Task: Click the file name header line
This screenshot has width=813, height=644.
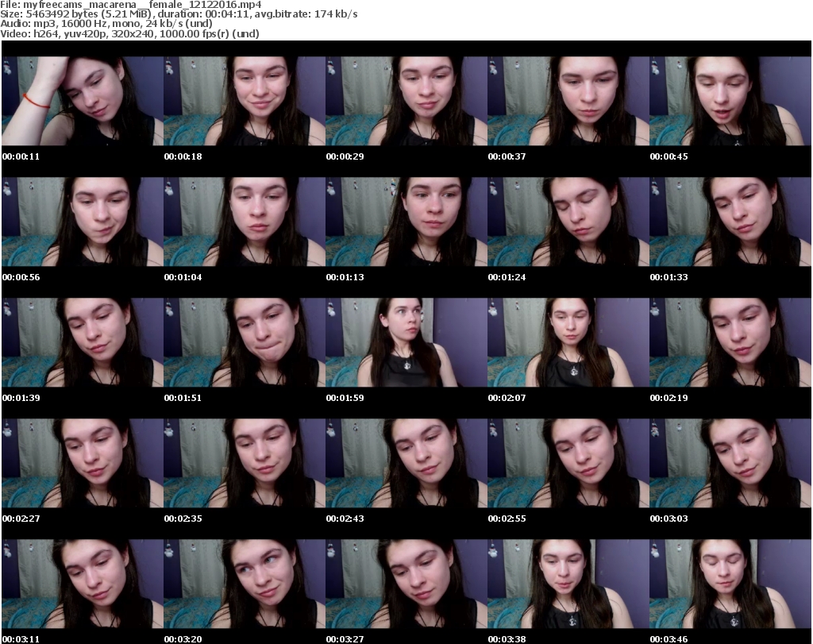Action: pos(131,5)
